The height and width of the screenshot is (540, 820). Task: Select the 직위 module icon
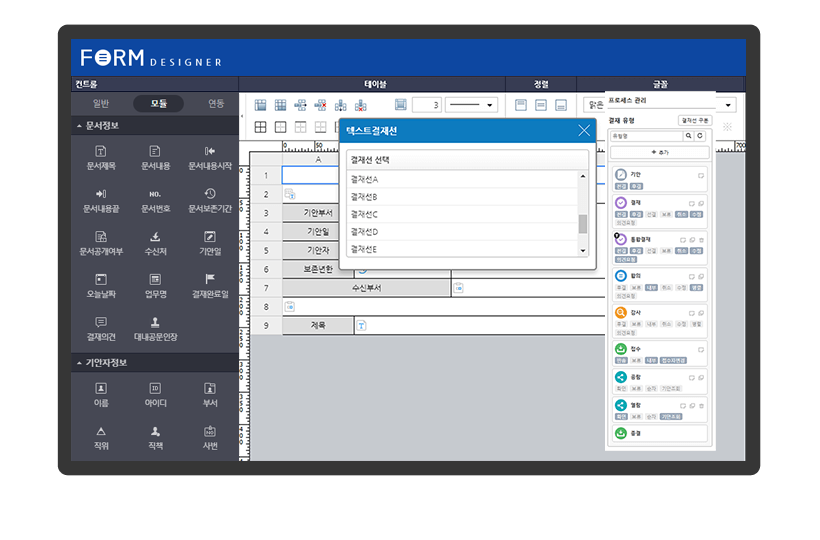pyautogui.click(x=101, y=431)
